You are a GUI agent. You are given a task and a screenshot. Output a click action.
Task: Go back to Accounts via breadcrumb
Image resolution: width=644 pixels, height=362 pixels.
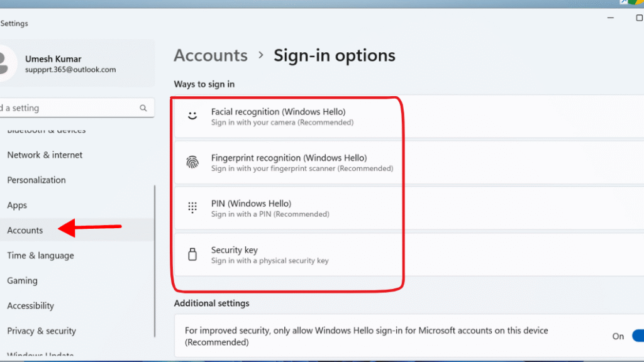click(x=211, y=55)
